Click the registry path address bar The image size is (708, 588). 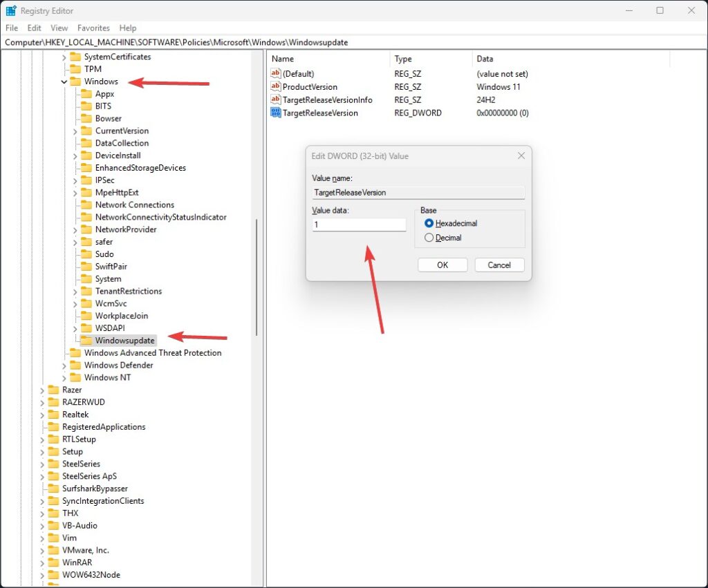coord(354,42)
